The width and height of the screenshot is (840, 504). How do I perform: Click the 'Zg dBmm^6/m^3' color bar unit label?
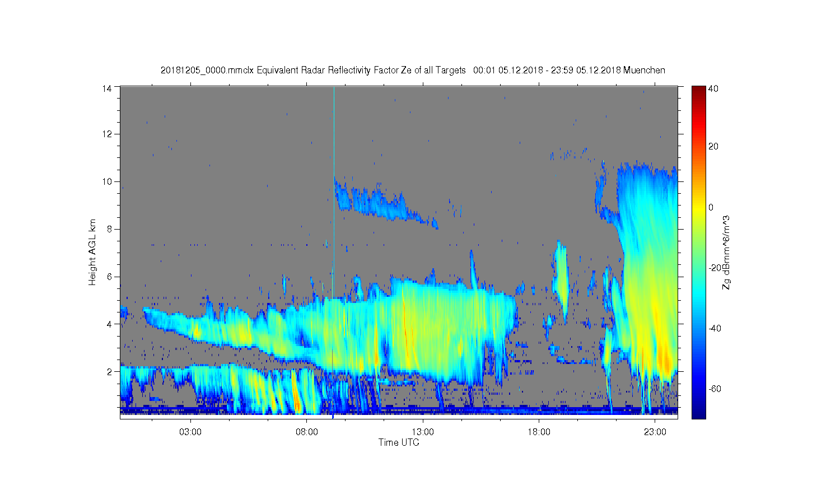point(727,252)
